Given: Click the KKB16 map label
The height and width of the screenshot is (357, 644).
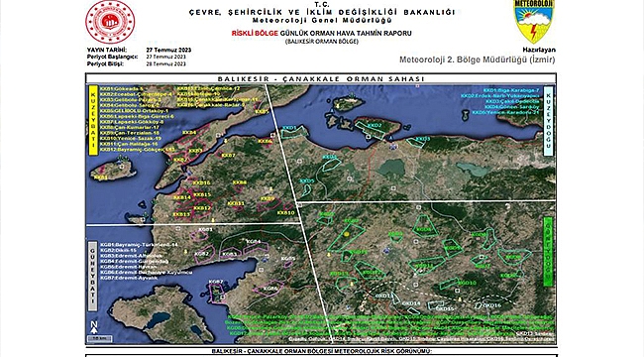Looking at the screenshot, I should point(202,182).
